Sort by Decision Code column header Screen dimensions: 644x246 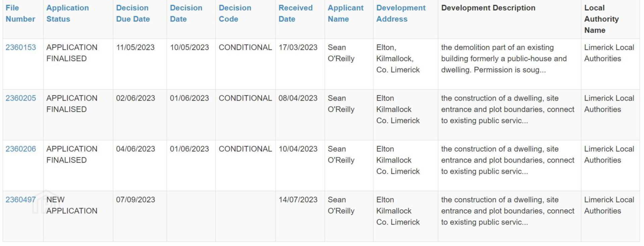235,13
